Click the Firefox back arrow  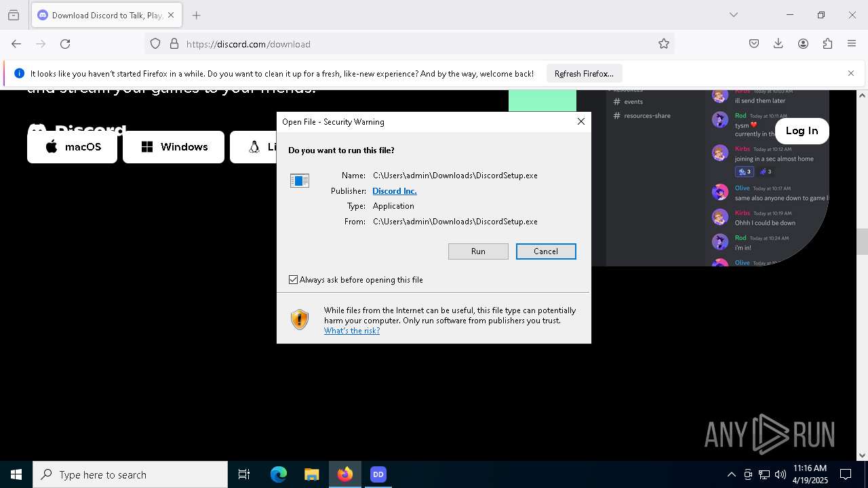[16, 44]
